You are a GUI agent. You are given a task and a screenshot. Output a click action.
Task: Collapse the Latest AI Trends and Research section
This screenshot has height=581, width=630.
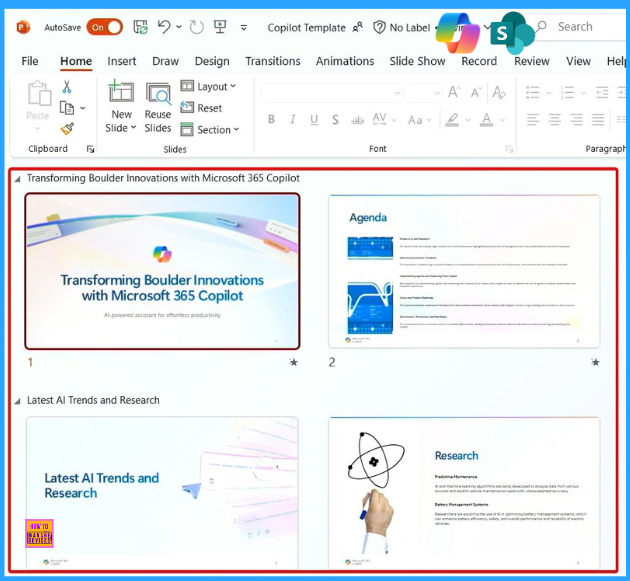coord(17,401)
